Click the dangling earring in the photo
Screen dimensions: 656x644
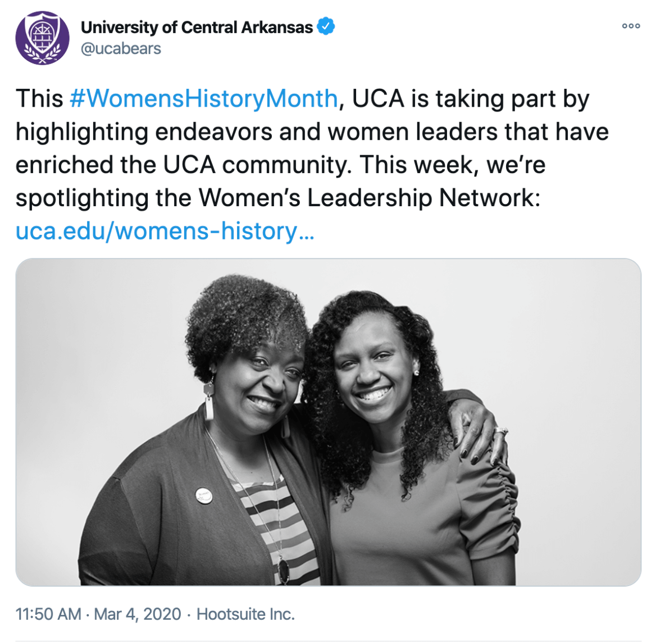point(209,400)
